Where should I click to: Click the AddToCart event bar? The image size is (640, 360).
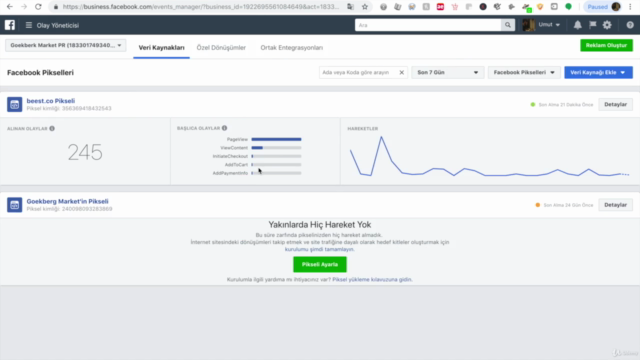[276, 165]
